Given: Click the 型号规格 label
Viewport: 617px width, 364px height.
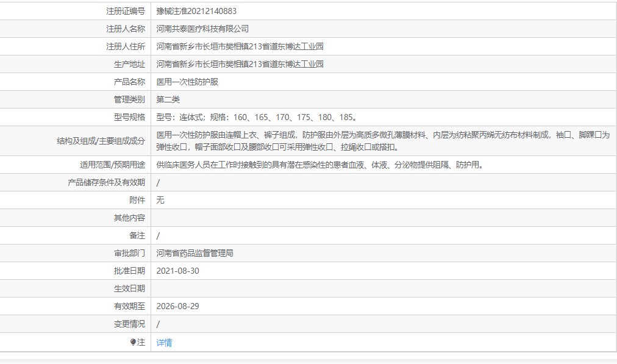Looking at the screenshot, I should pos(129,117).
